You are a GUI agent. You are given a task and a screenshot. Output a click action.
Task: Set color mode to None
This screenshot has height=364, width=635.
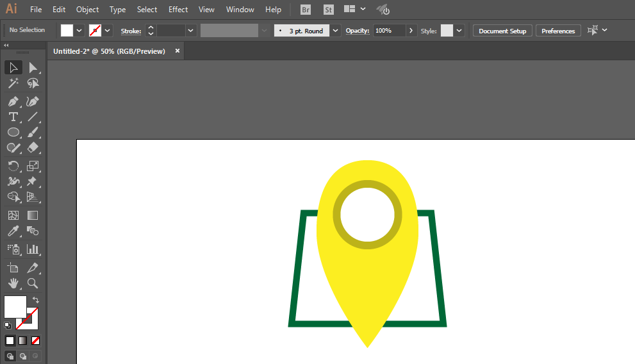point(36,340)
